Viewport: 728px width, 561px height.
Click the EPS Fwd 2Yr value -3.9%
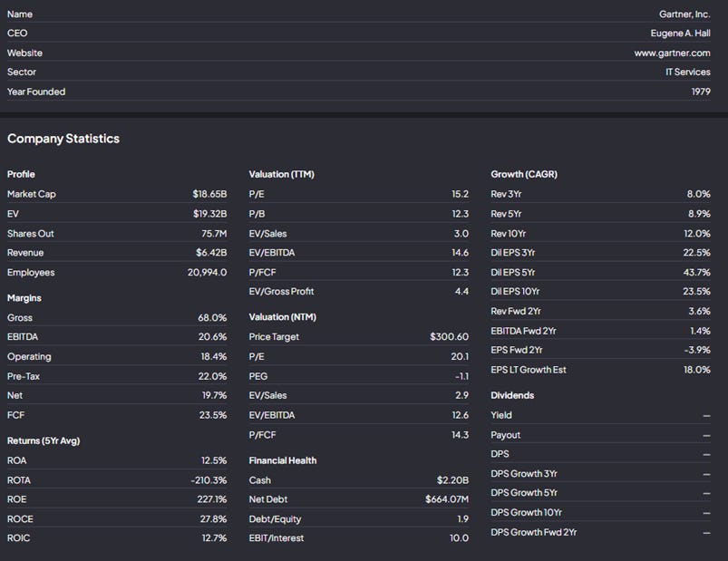697,350
